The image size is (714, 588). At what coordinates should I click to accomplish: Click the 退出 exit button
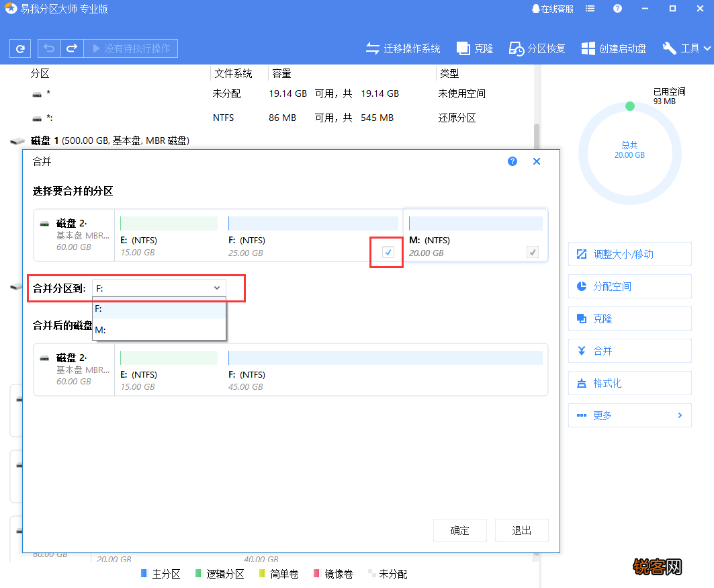(522, 530)
